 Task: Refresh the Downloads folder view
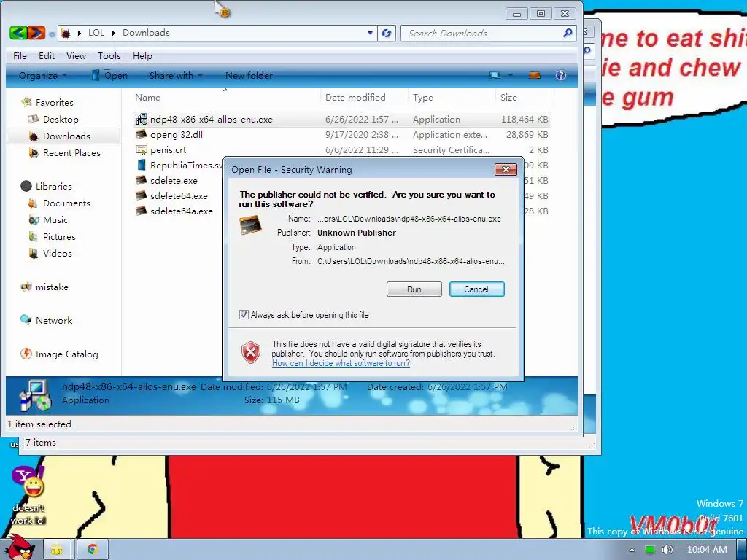(387, 33)
